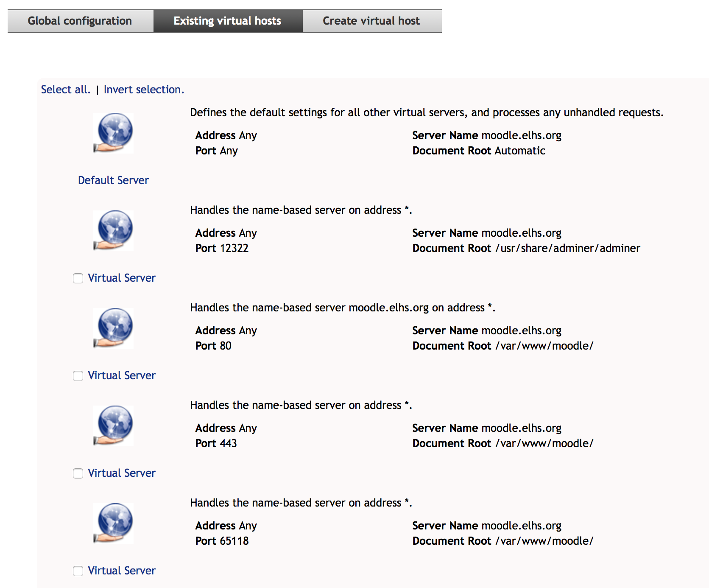Screen dimensions: 709x588
Task: Open the globe icon for port 12322 server
Action: pos(113,230)
